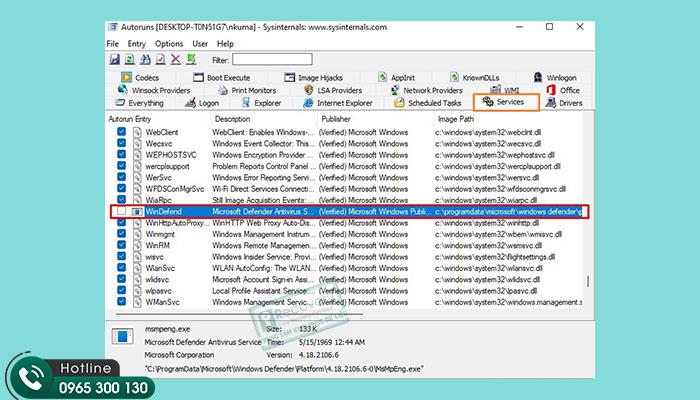Open the Help menu
700x400 pixels.
click(225, 44)
